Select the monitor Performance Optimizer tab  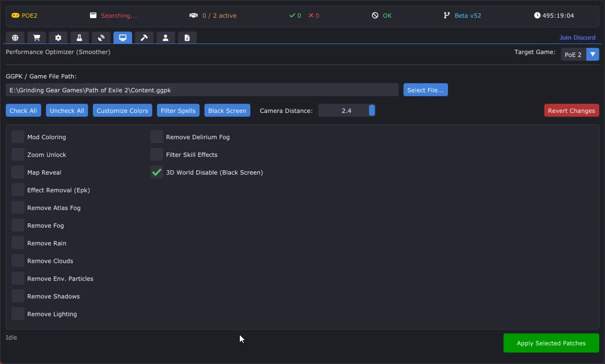(123, 38)
